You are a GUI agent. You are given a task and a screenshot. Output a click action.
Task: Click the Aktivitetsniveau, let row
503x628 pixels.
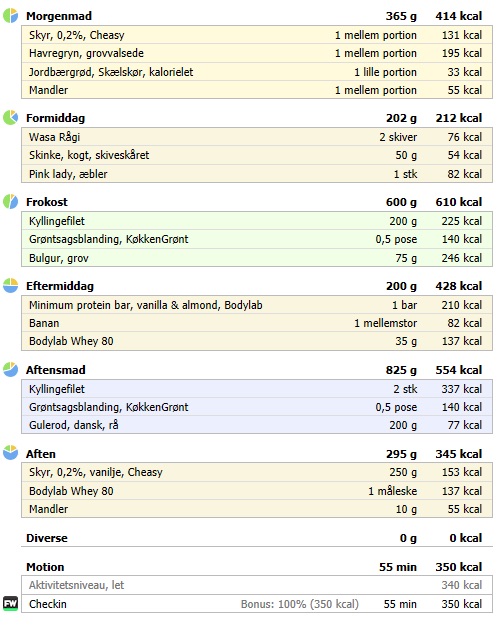click(257, 585)
